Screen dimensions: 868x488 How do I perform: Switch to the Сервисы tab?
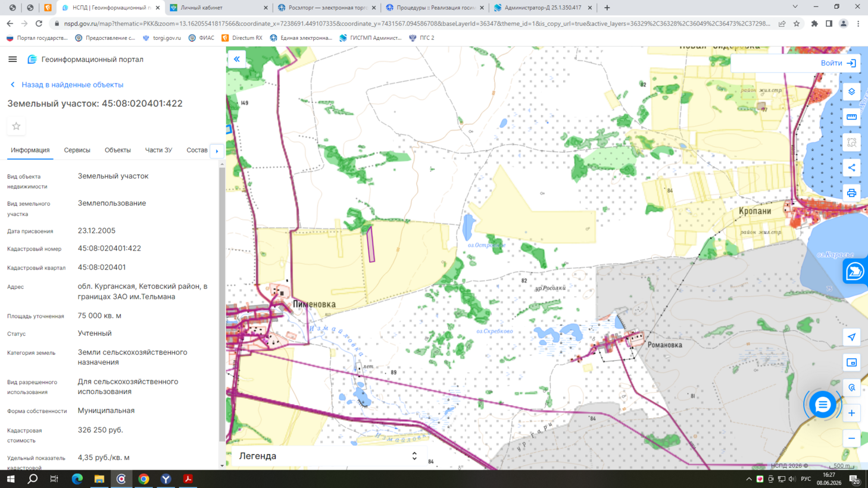tap(77, 150)
